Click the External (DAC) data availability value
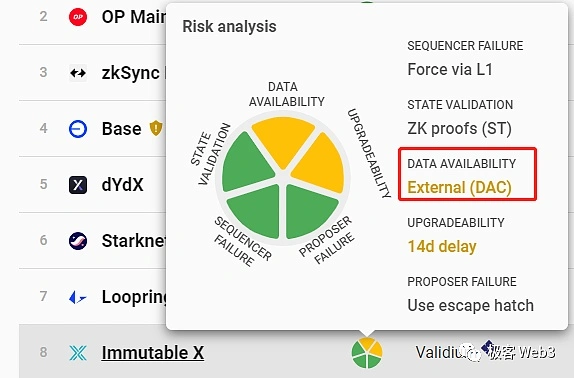 [459, 187]
